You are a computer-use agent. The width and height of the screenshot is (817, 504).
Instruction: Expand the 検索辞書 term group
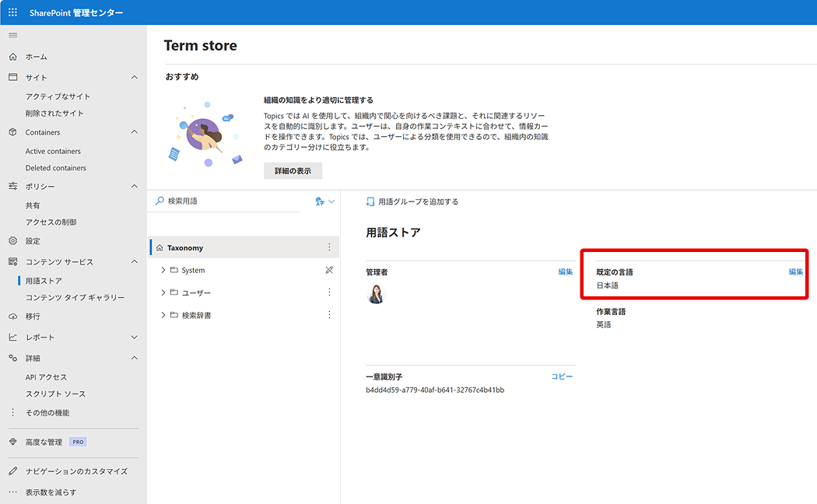tap(163, 315)
